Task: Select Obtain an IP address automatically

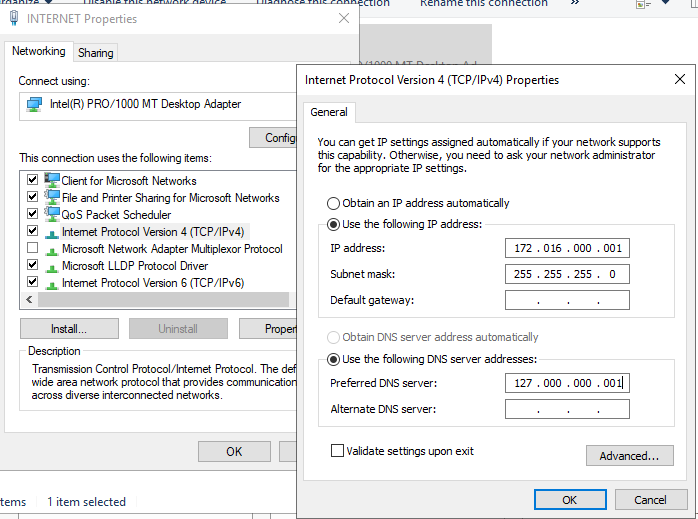Action: (333, 203)
